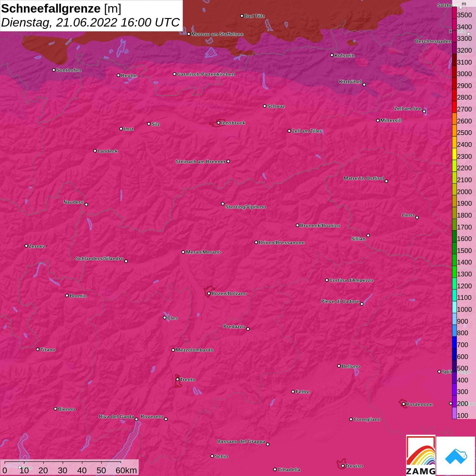Click the Silz label

[156, 124]
